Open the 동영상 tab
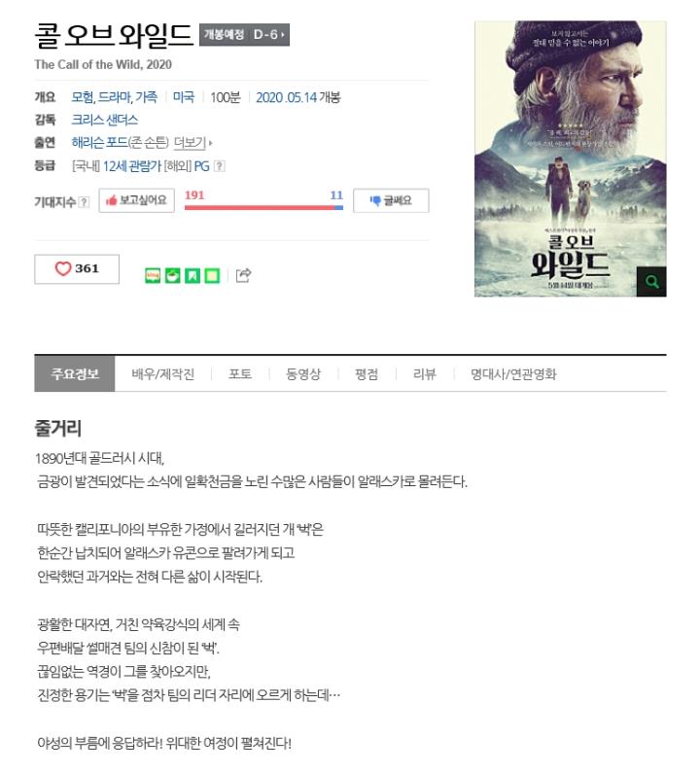 303,373
